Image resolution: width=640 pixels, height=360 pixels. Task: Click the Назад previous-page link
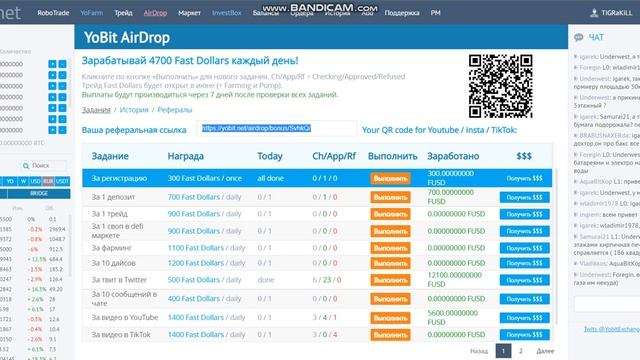[x=479, y=351]
